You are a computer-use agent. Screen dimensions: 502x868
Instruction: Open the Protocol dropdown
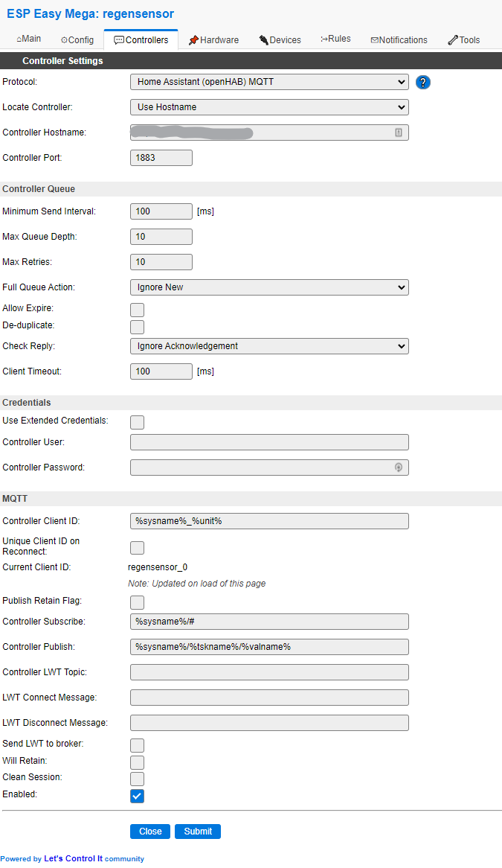coord(269,82)
